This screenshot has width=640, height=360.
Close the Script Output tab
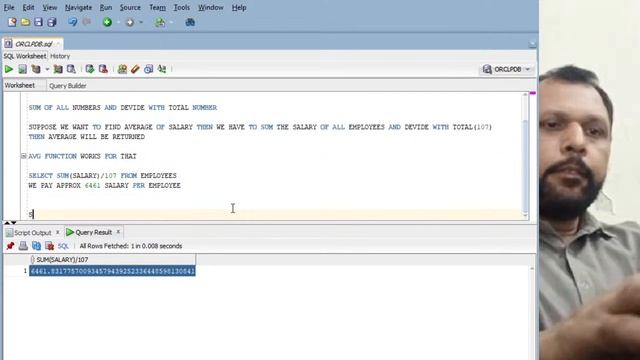pyautogui.click(x=58, y=232)
